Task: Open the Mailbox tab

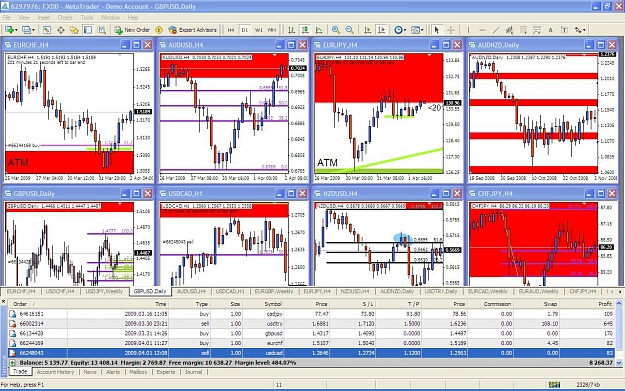Action: point(138,372)
